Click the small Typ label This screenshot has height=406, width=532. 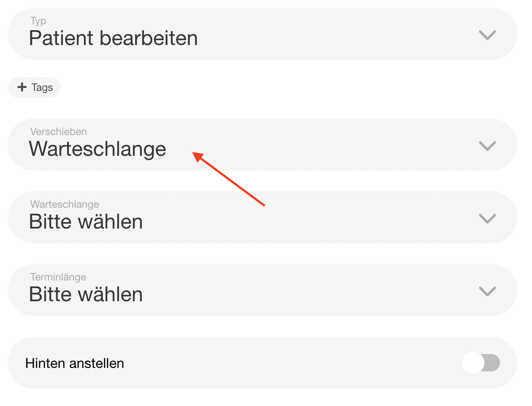point(38,21)
